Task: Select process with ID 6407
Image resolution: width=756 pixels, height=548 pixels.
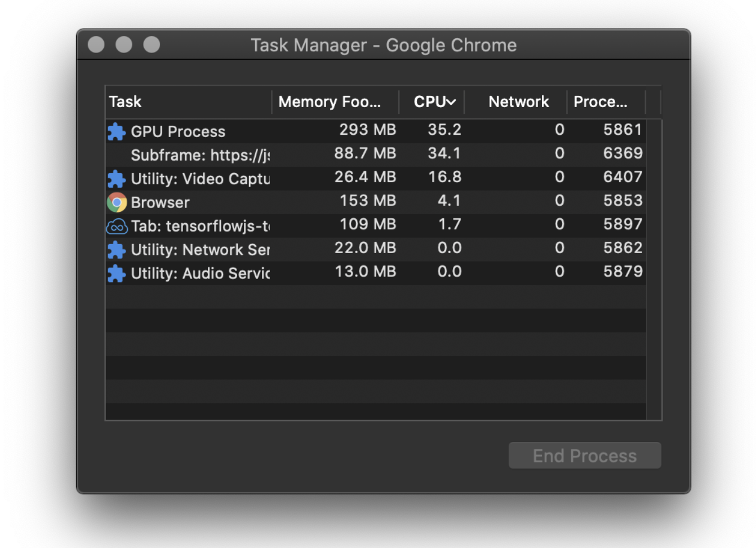Action: 622,177
